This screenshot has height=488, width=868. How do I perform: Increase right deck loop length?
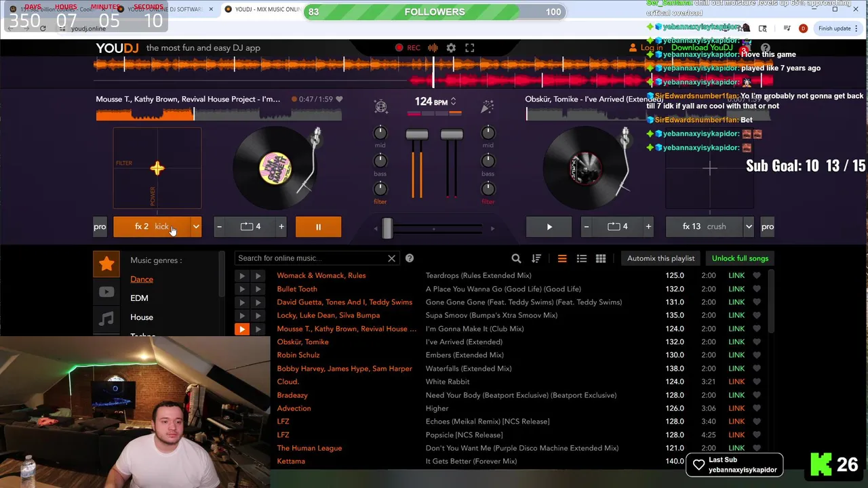[x=648, y=227]
